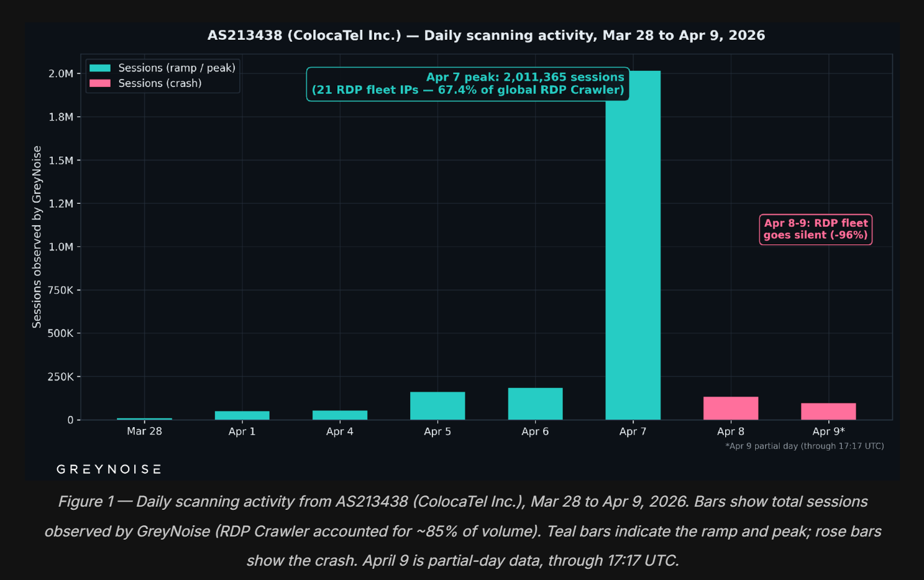Click the "Apr 7 peak: 2,011,365 sessions" annotation box
The image size is (924, 580).
coord(468,84)
